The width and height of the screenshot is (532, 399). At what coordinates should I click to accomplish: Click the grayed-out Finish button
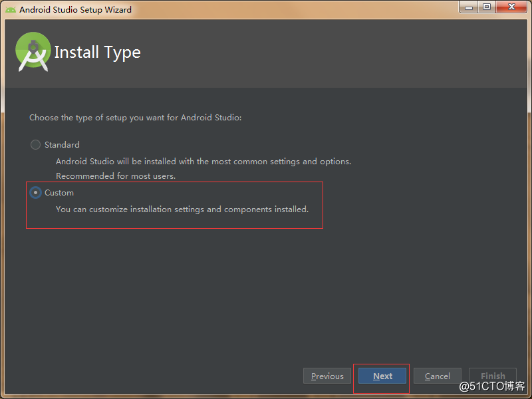[493, 376]
